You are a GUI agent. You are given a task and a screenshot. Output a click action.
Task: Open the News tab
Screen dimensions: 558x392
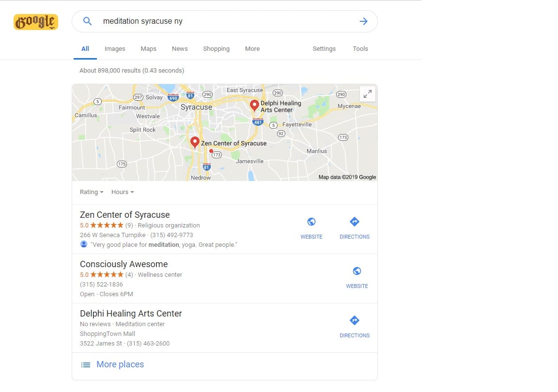coord(180,49)
